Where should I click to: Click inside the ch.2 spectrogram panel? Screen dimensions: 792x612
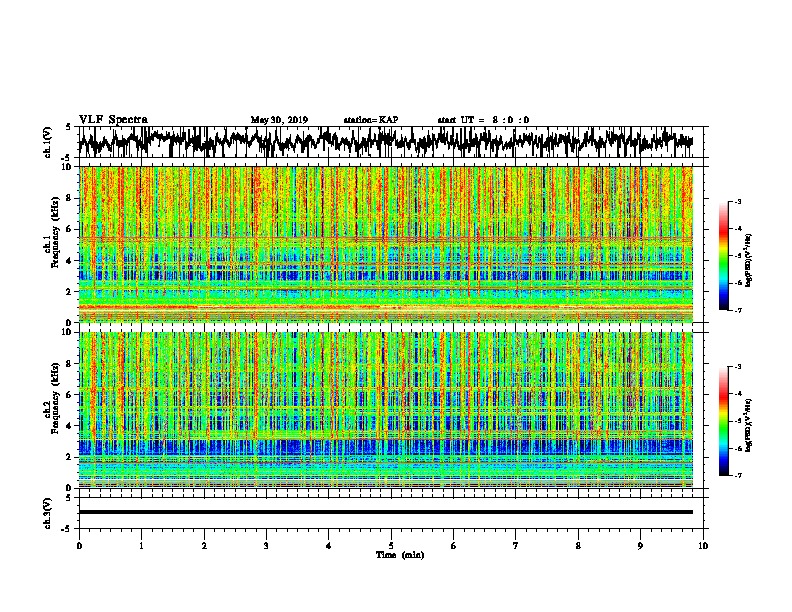tap(386, 410)
